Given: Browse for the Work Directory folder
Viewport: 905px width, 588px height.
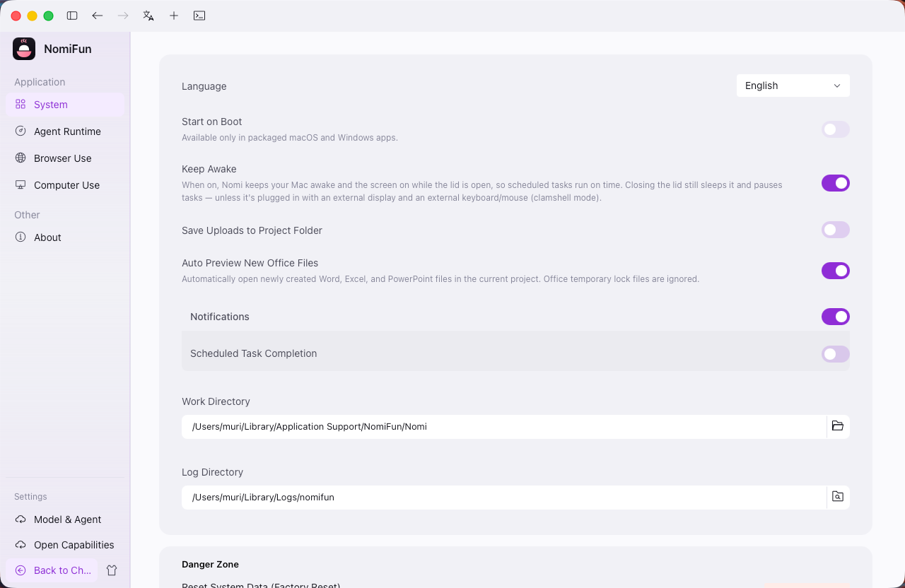Looking at the screenshot, I should pos(838,426).
